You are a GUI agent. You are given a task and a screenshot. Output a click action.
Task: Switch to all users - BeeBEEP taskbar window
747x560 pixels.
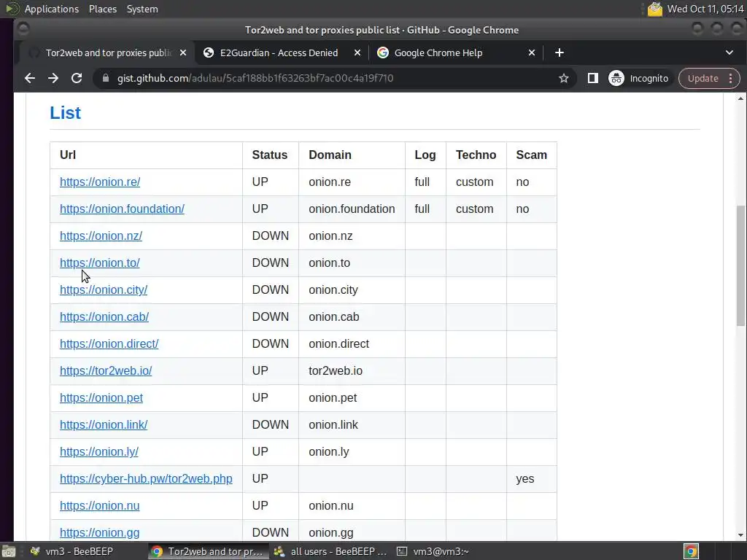pos(330,551)
